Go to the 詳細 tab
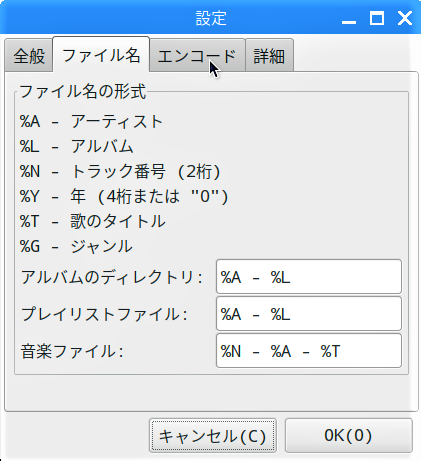 click(269, 55)
